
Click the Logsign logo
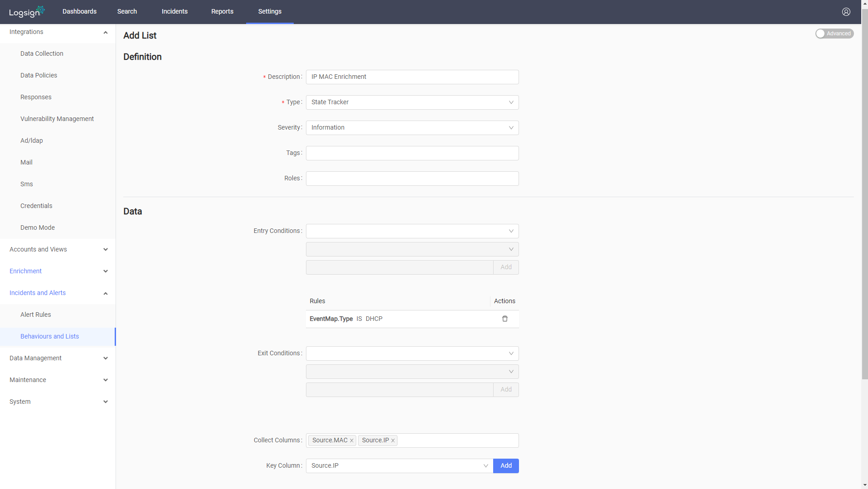click(26, 11)
